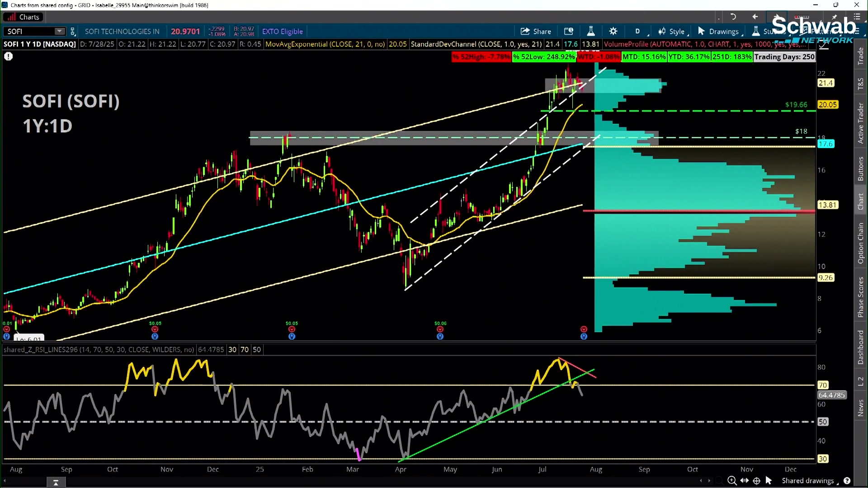The image size is (868, 488).
Task: Click the % 52Low: 248.92% label
Action: click(x=544, y=57)
